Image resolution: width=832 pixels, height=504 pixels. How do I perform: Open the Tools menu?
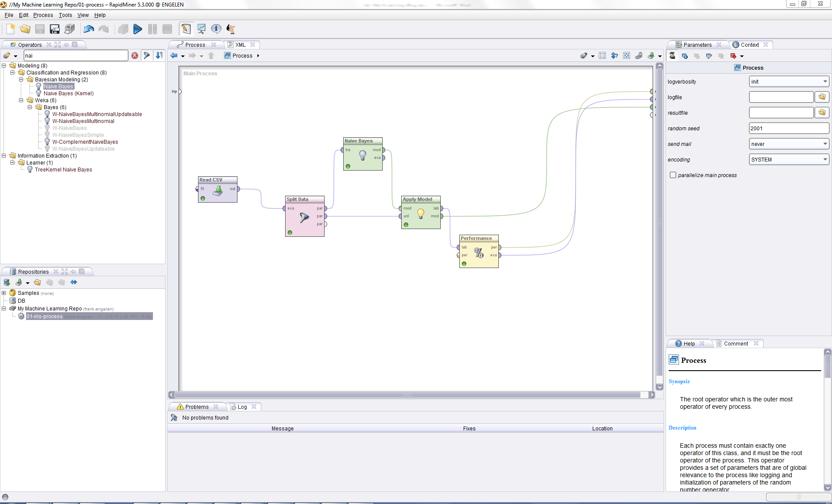coord(65,15)
